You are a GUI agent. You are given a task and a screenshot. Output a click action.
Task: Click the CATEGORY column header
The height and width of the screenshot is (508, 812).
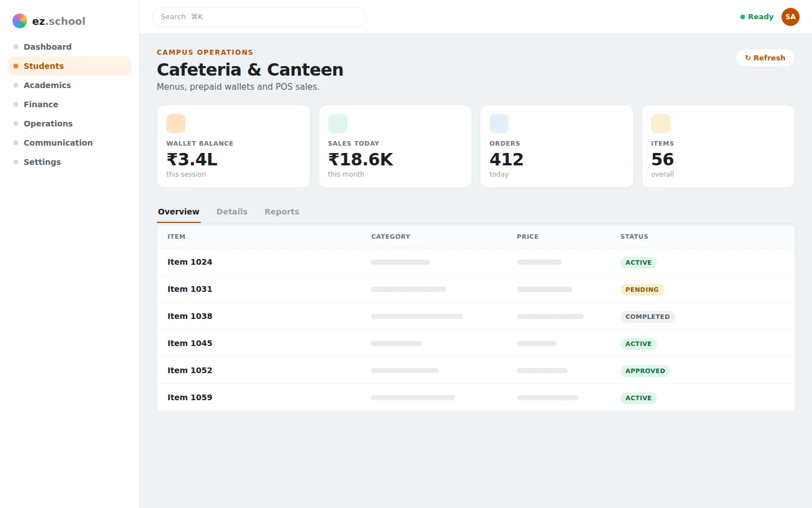tap(391, 237)
